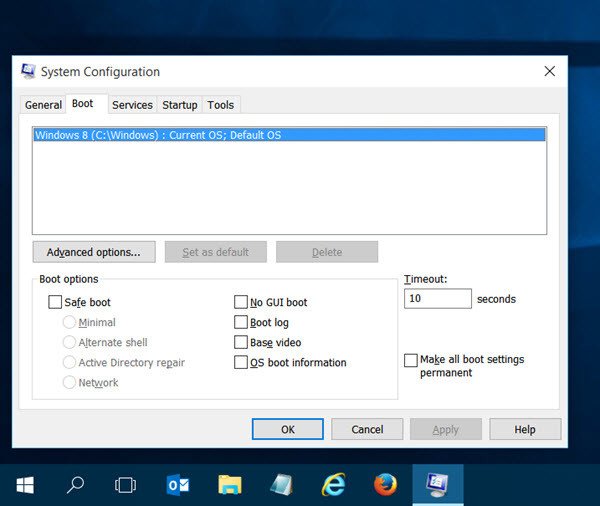Enable the Safe boot checkbox
600x506 pixels.
click(x=55, y=302)
